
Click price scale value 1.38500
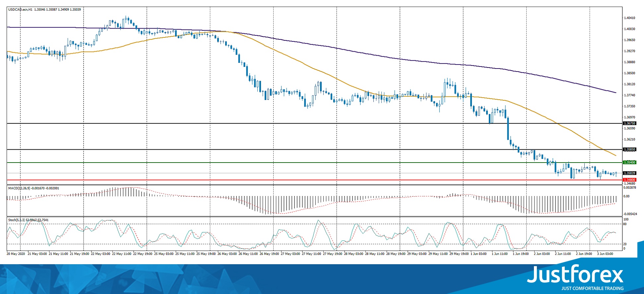click(x=629, y=73)
